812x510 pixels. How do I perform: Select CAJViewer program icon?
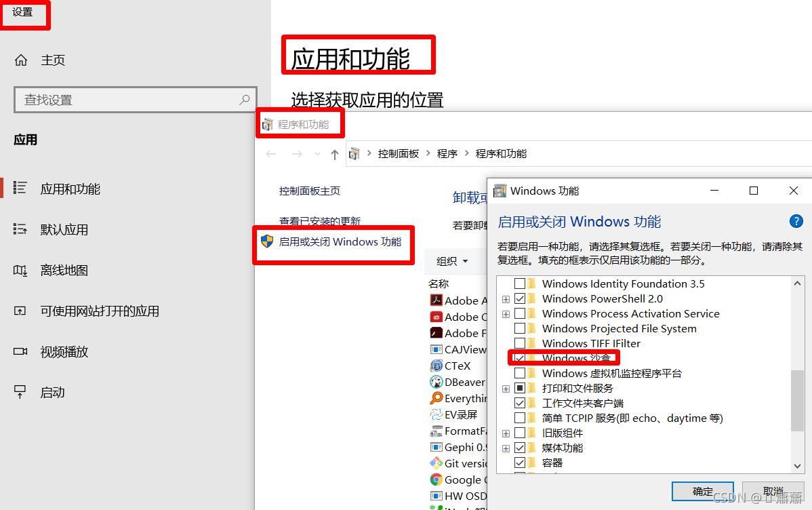pos(437,349)
